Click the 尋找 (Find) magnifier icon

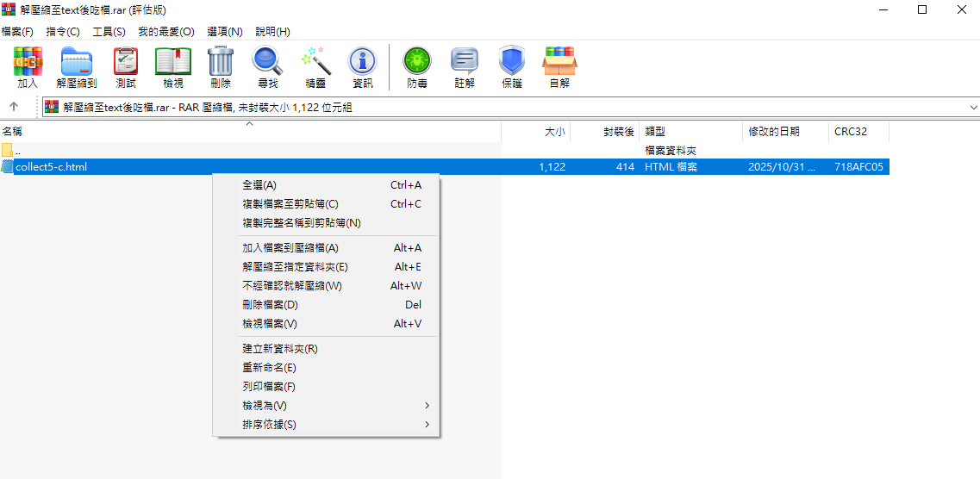[x=267, y=67]
